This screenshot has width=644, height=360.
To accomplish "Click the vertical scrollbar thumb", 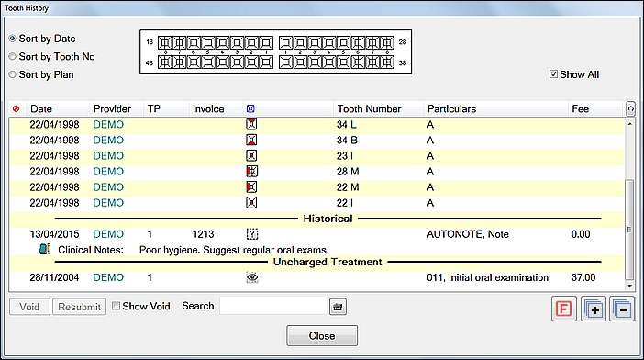I will pyautogui.click(x=629, y=230).
